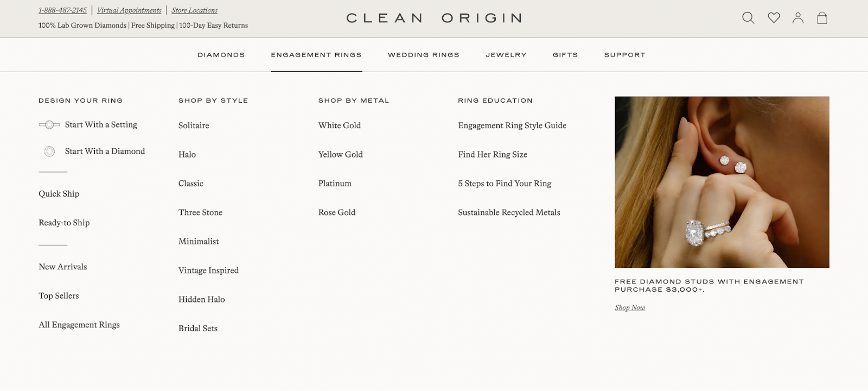Filter by White Gold metal
Viewport: 868px width, 391px height.
point(340,125)
